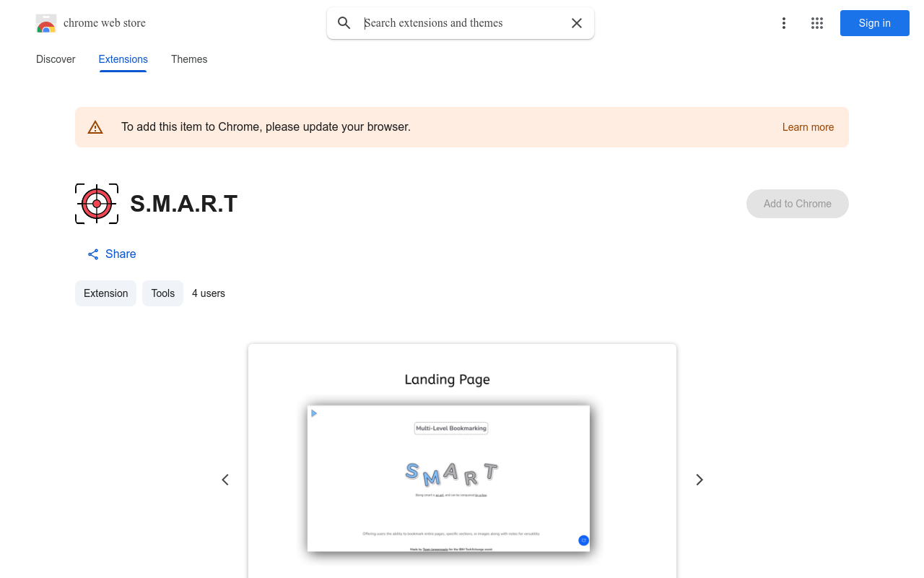
Task: Go to the Themes tab
Action: [189, 59]
